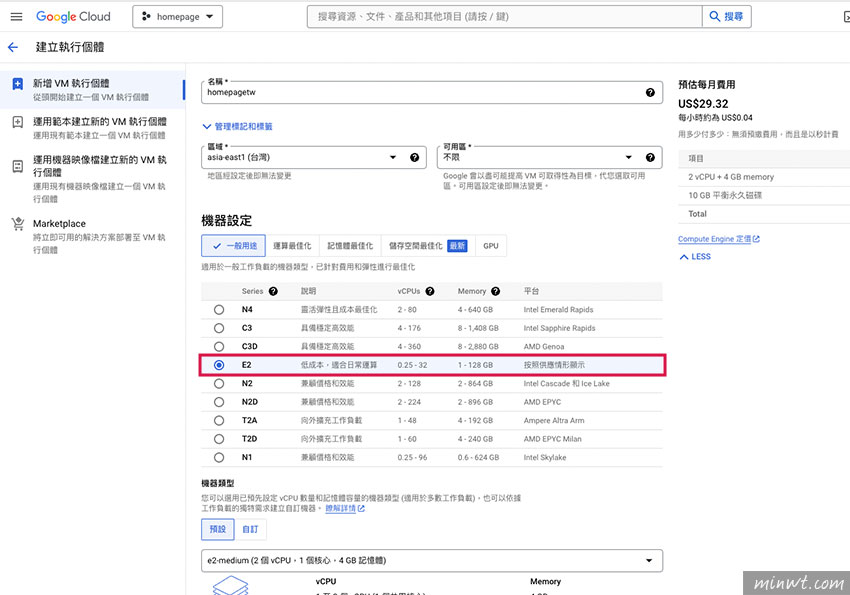Collapse cost details with LESS
This screenshot has width=850, height=595.
click(x=695, y=257)
